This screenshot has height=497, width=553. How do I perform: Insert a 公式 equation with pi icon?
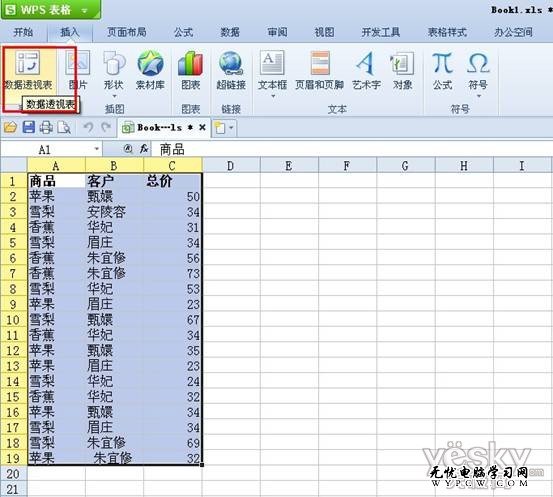(443, 63)
